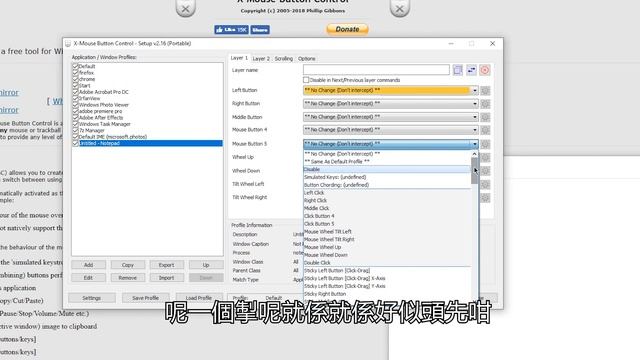Click the swap layers icon beside Layer name
640x360 pixels.
(471, 70)
